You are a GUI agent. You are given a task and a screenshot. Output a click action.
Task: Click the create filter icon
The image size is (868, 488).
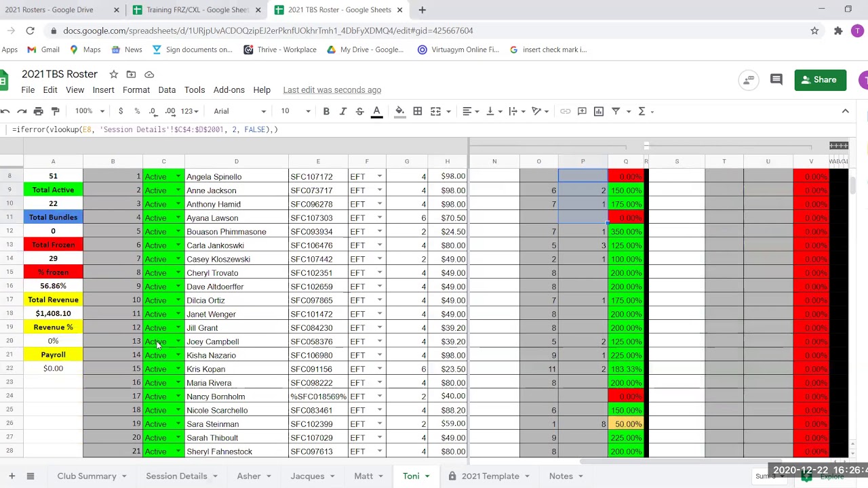[616, 111]
